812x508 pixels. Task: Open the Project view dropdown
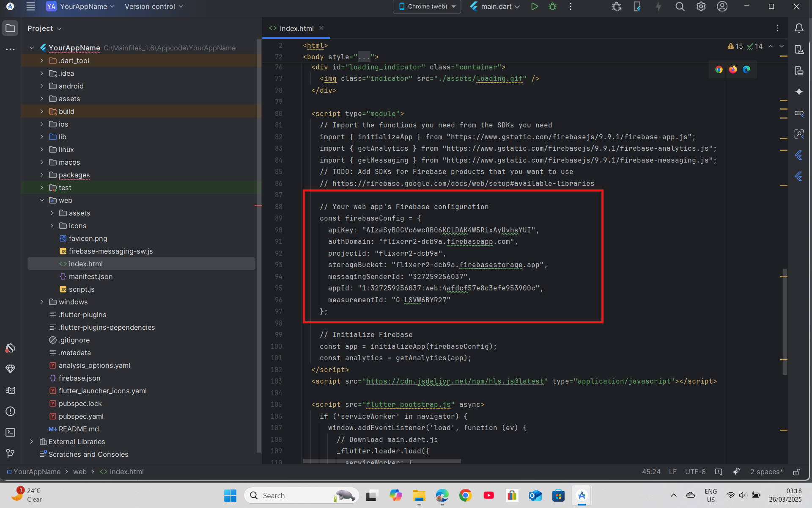[x=44, y=28]
